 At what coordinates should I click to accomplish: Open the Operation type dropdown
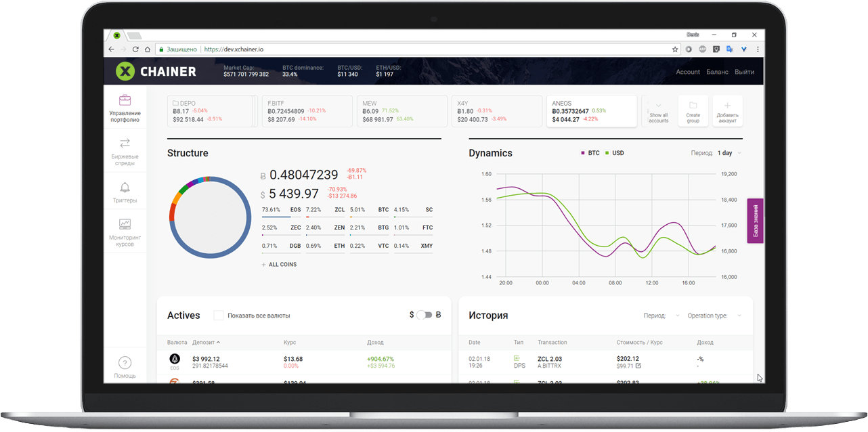(714, 316)
